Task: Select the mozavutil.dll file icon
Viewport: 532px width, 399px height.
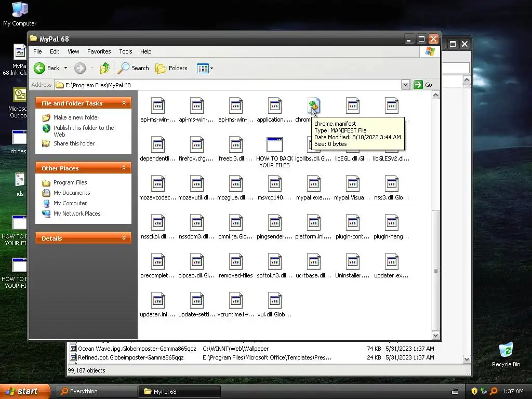Action: (x=197, y=183)
